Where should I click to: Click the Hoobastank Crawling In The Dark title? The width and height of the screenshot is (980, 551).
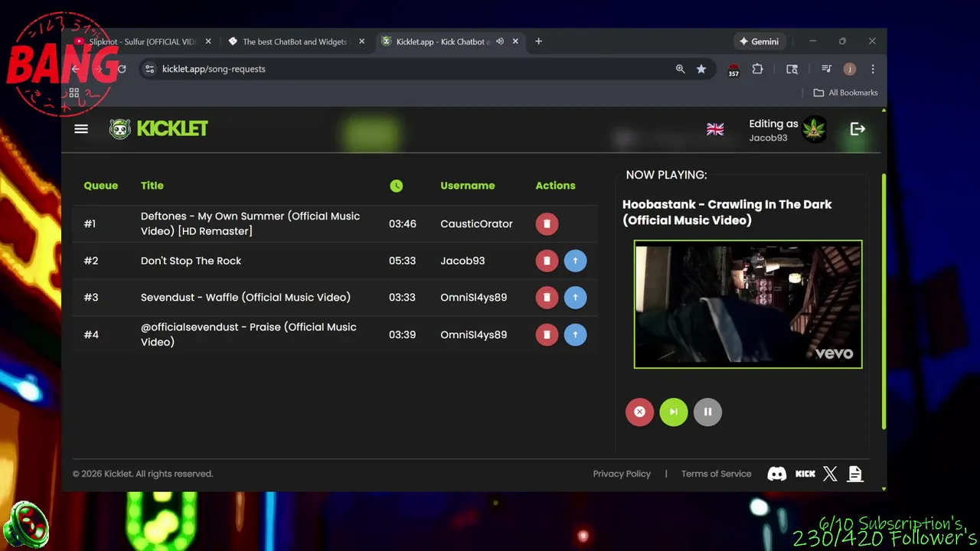(x=727, y=212)
